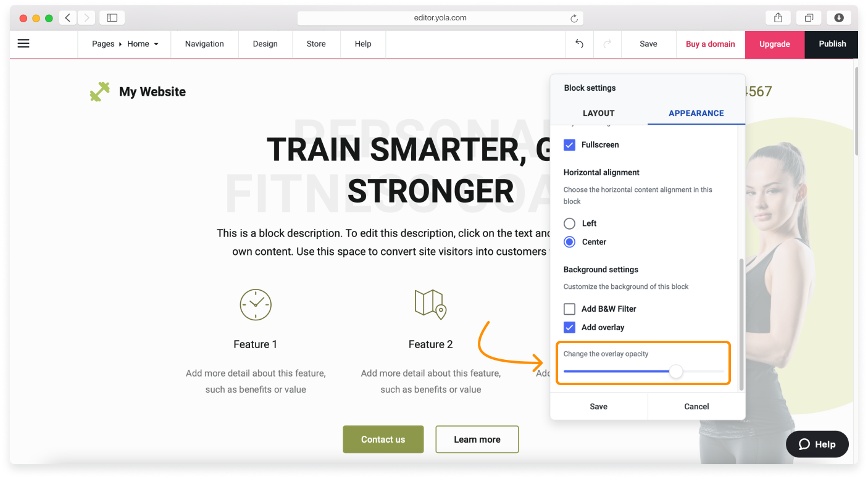This screenshot has height=479, width=868.
Task: Click the Publish button
Action: (832, 44)
